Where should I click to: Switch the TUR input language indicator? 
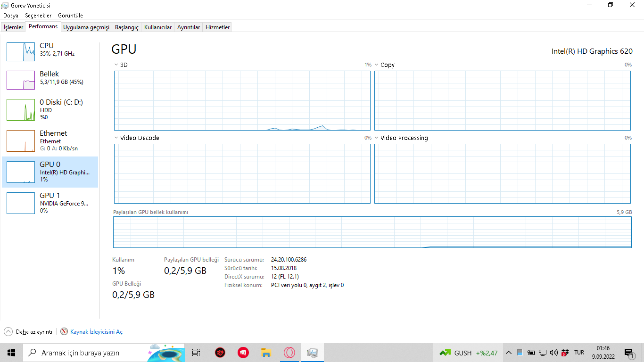pos(579,353)
